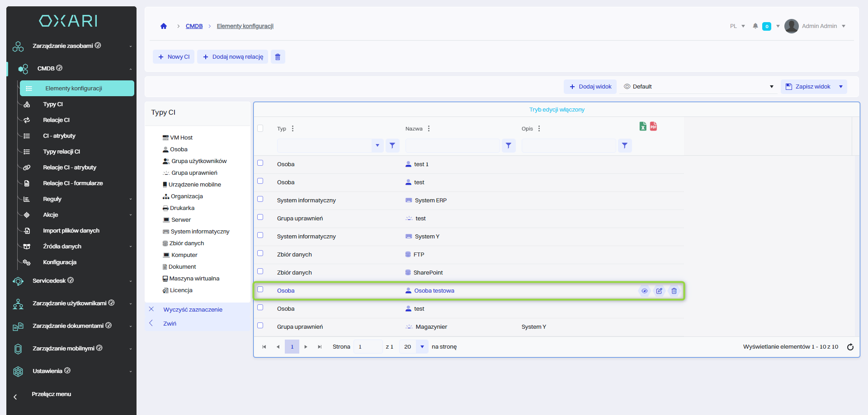Expand rows per page dropdown
Screen dimensions: 868x415
(x=422, y=347)
